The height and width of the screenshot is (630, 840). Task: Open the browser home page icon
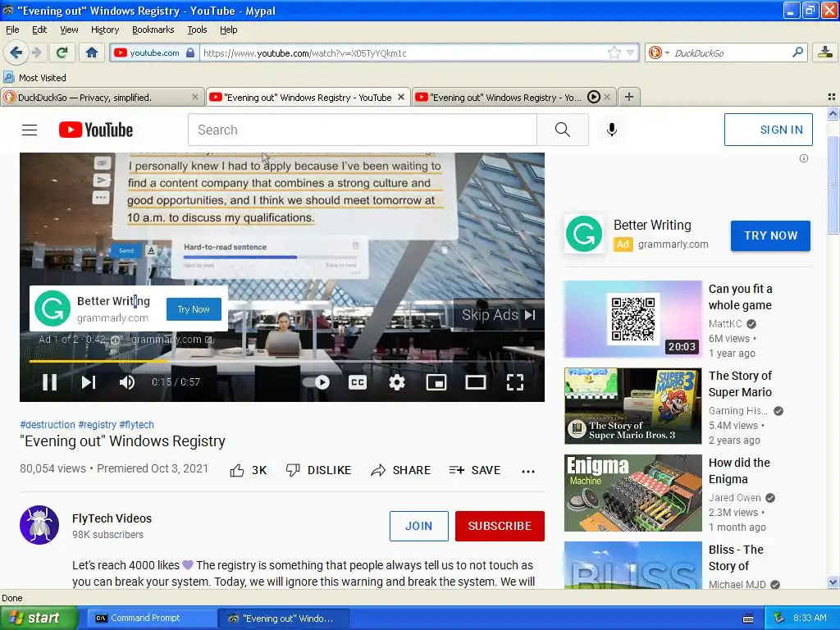point(92,52)
